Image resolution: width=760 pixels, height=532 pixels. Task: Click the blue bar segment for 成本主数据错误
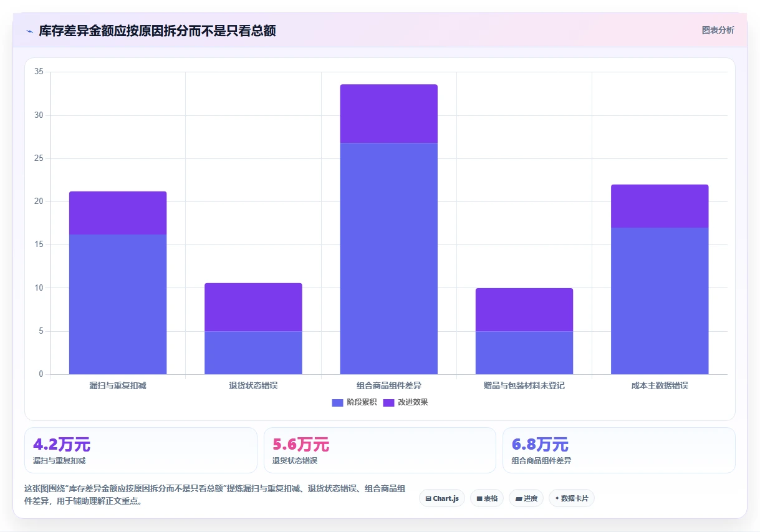[x=660, y=301]
